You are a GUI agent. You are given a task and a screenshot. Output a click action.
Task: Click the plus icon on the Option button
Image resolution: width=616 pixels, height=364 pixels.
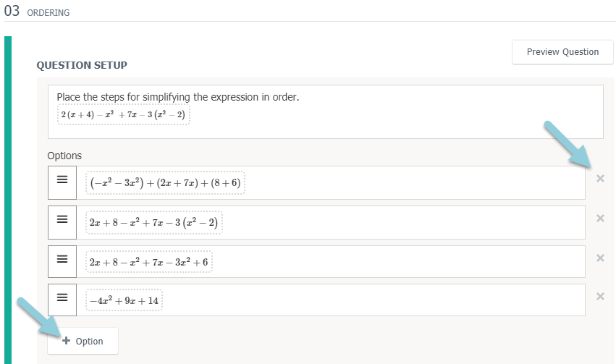pyautogui.click(x=67, y=341)
